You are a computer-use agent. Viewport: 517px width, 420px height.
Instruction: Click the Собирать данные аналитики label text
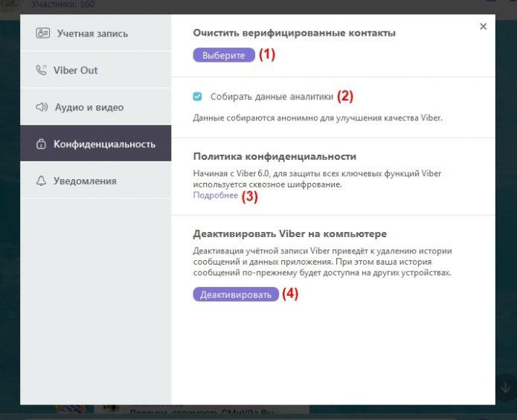pyautogui.click(x=271, y=96)
